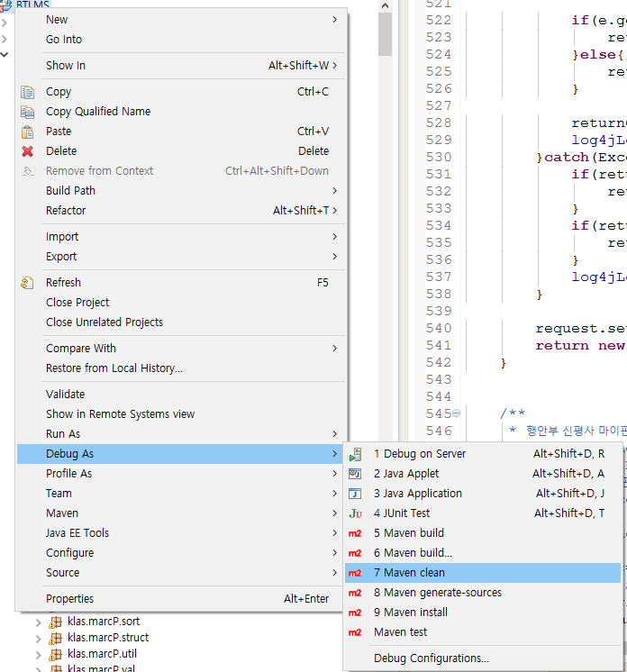Expand the New submenu arrow
This screenshot has width=627, height=672.
click(x=335, y=20)
